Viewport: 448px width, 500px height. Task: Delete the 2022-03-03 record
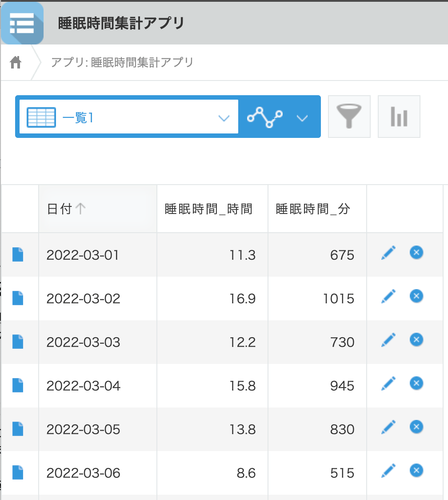click(416, 340)
